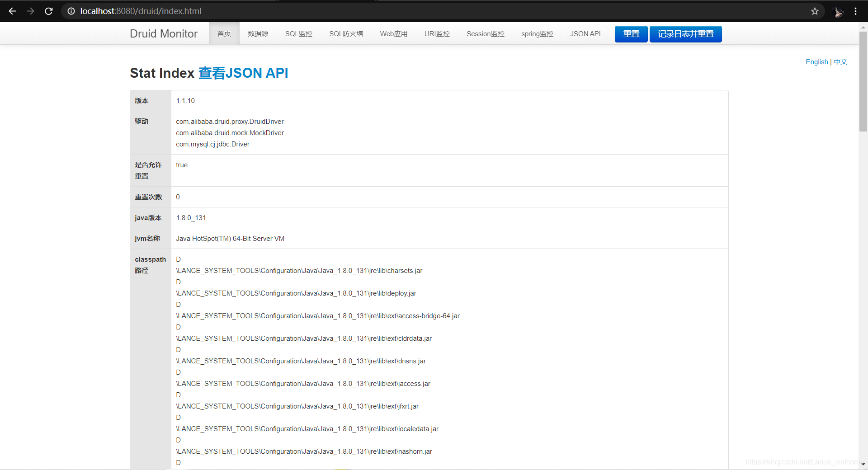Open JSON API nav tab
Image resolution: width=868 pixels, height=470 pixels.
pyautogui.click(x=585, y=33)
